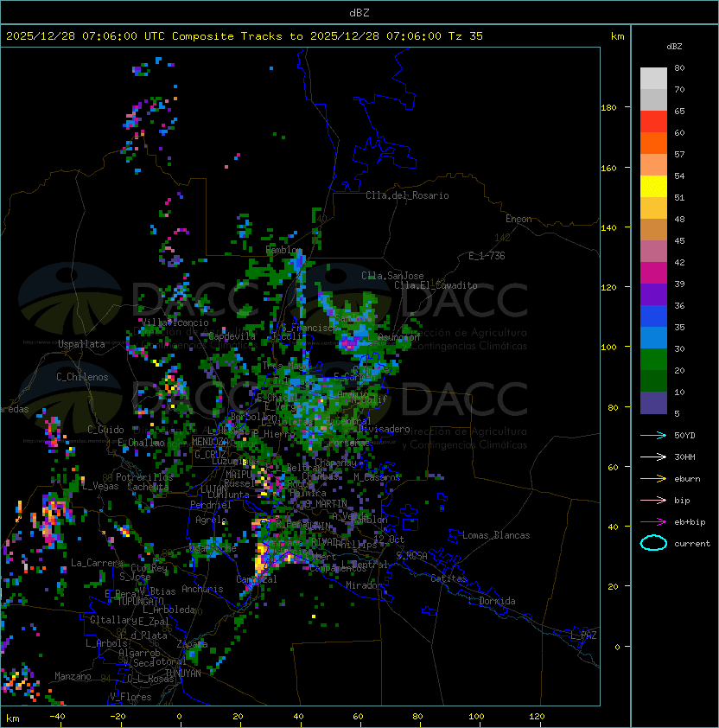
Task: Click the 'Tz 35' threshold text
Action: pos(465,36)
